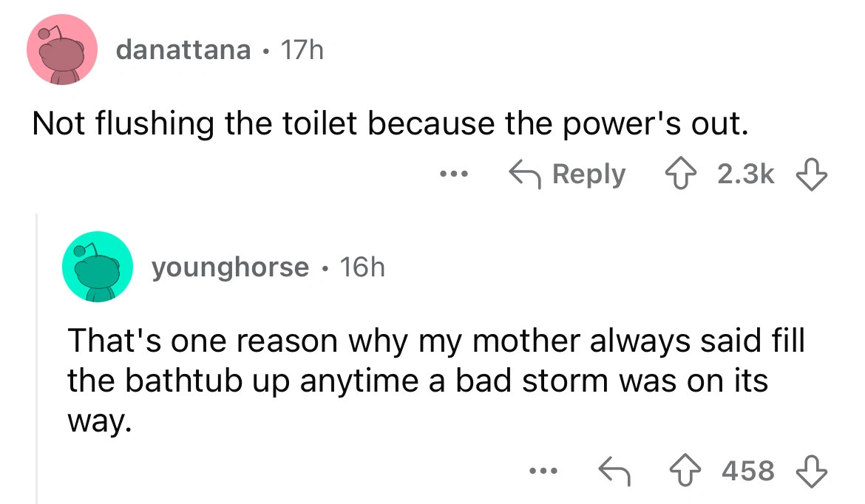The height and width of the screenshot is (504, 865).
Task: Click the 2.3k vote score
Action: click(x=744, y=174)
